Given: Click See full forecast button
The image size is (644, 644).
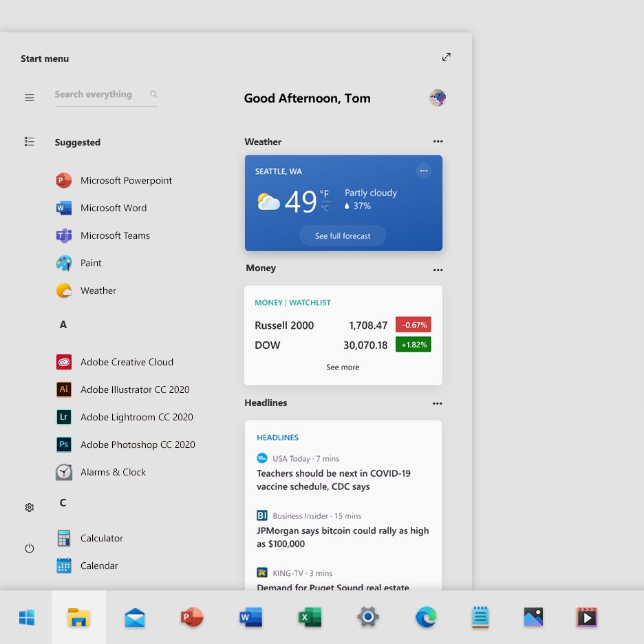Looking at the screenshot, I should click(343, 236).
